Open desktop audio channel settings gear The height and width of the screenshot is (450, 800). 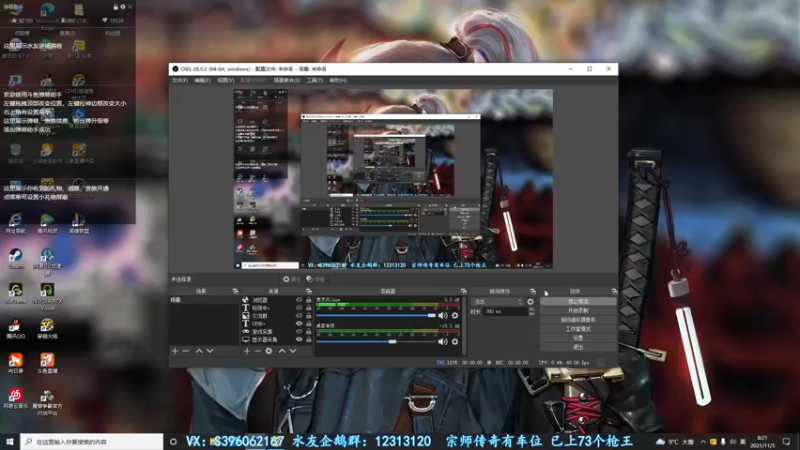pyautogui.click(x=455, y=342)
